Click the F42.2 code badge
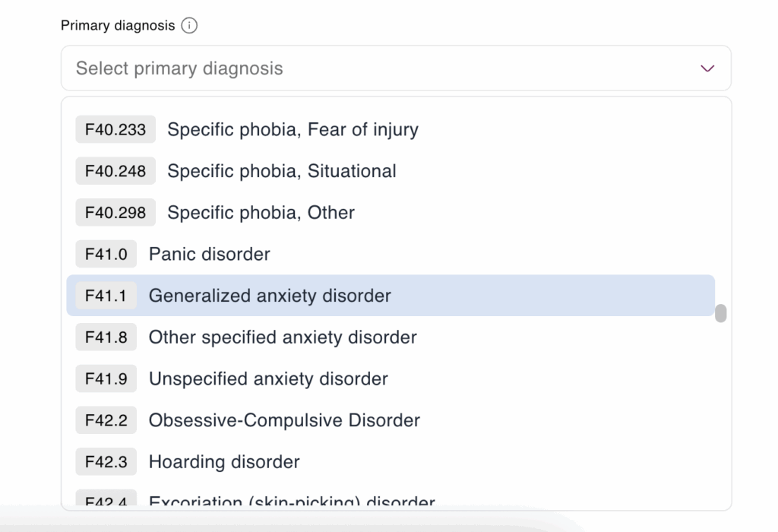Viewport: 778px width, 532px height. pyautogui.click(x=106, y=420)
